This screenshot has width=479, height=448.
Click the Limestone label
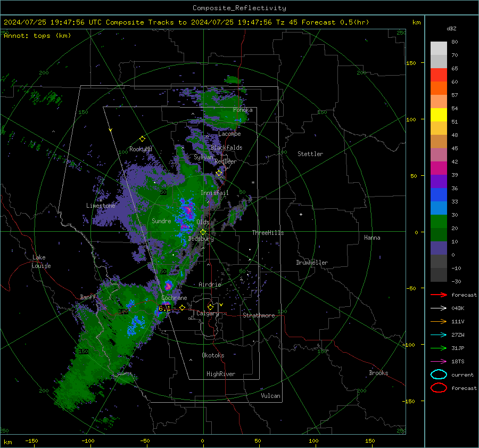click(101, 206)
